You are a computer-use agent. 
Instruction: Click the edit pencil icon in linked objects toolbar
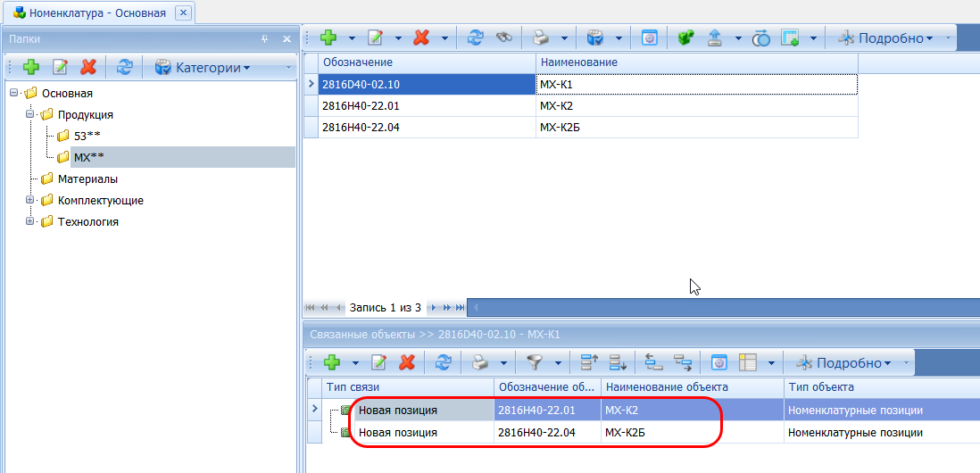pos(379,362)
